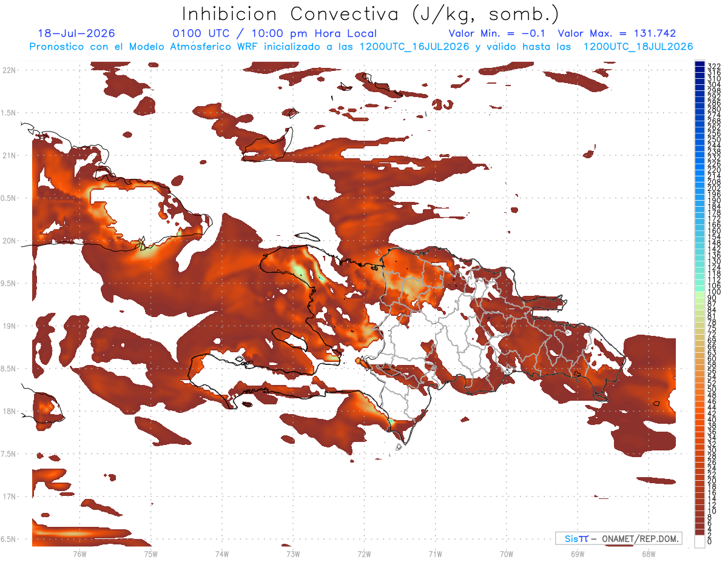Click the validity stamp '1200UTC_18JUL2026'
The image size is (728, 562).
(638, 47)
